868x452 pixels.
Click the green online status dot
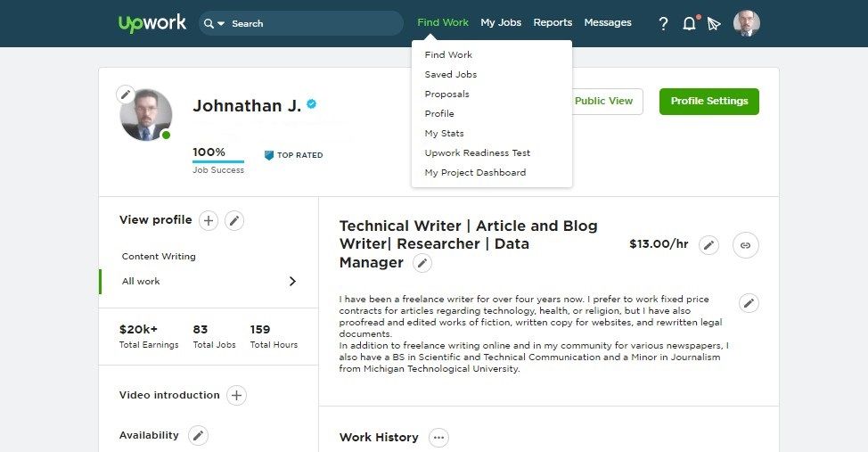pos(166,136)
